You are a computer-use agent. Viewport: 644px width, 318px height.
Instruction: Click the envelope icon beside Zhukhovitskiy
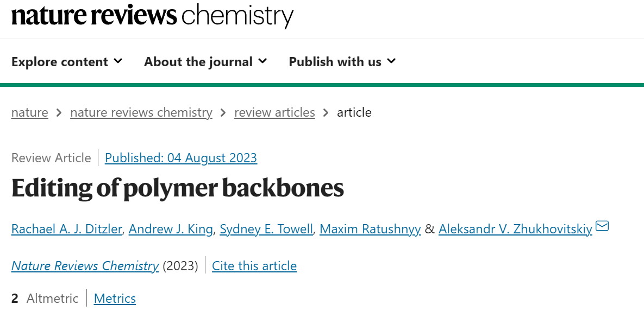(602, 226)
